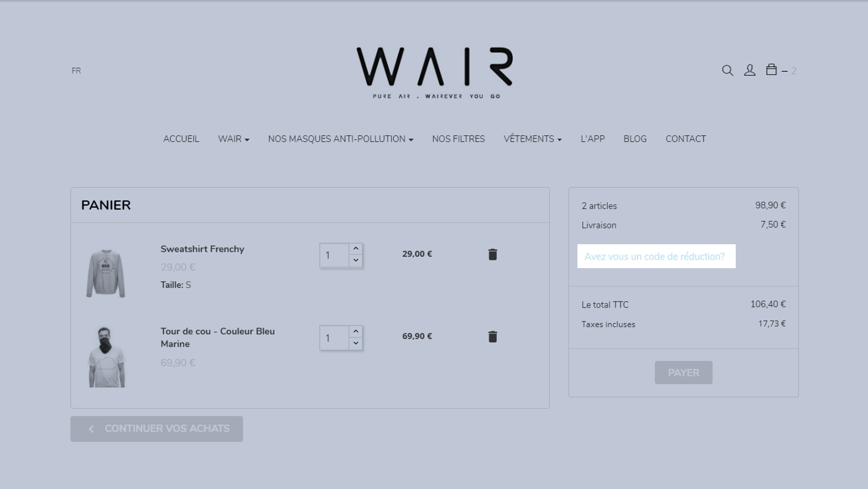Click the Payer button

pos(684,373)
